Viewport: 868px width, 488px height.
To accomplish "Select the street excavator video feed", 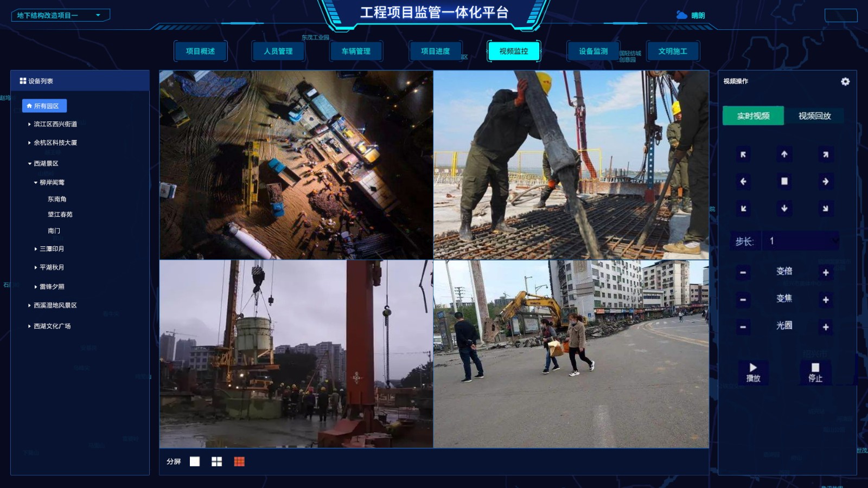I will tap(571, 354).
